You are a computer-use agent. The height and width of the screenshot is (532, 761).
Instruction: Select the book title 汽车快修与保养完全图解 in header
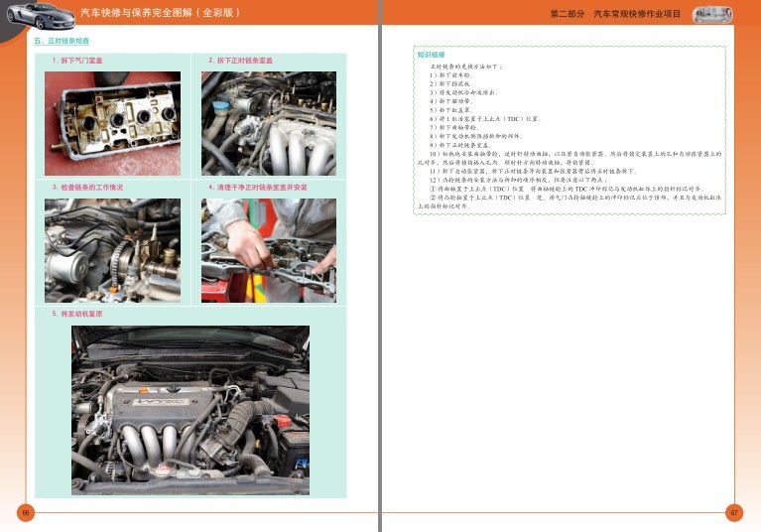[x=137, y=13]
